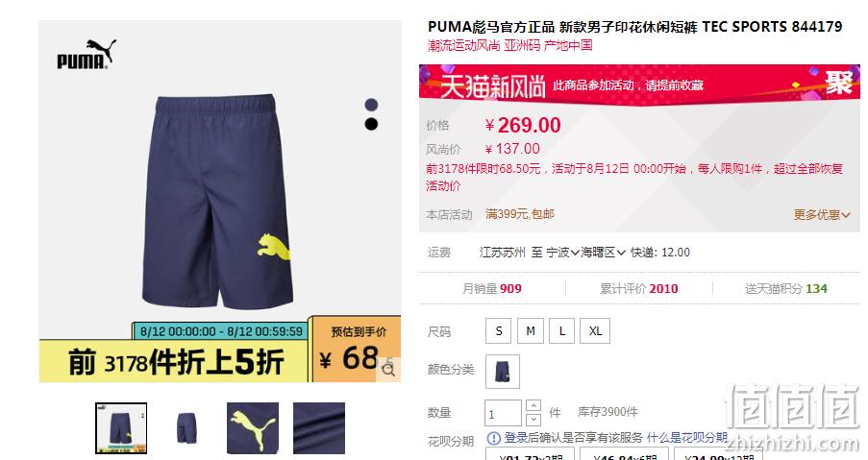Choose size XL
This screenshot has height=460, width=868.
tap(595, 330)
